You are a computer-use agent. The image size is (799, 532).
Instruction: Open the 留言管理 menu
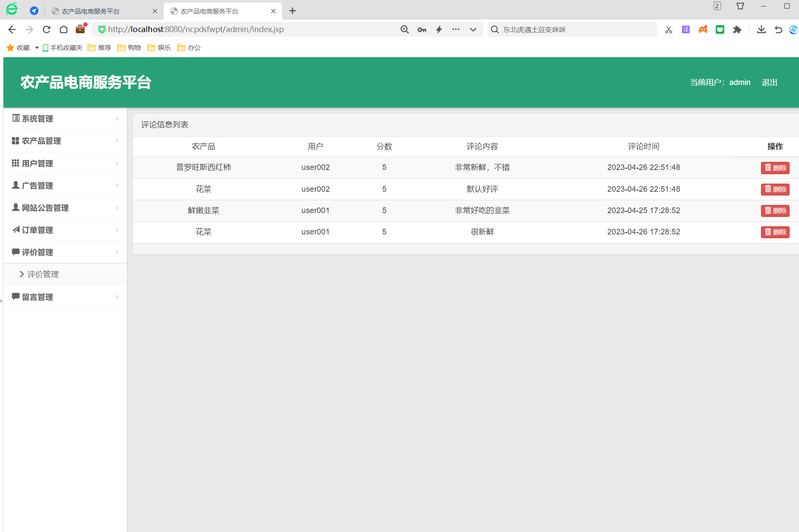click(65, 297)
